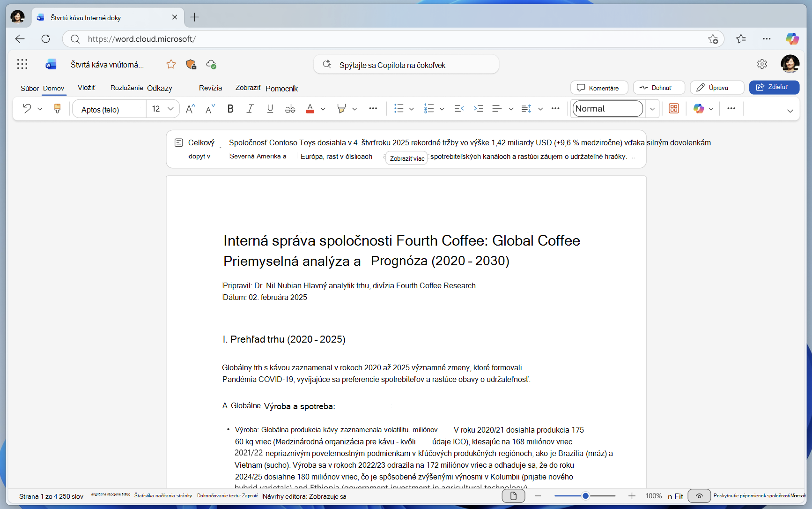Toggle underline formatting
812x509 pixels.
270,109
